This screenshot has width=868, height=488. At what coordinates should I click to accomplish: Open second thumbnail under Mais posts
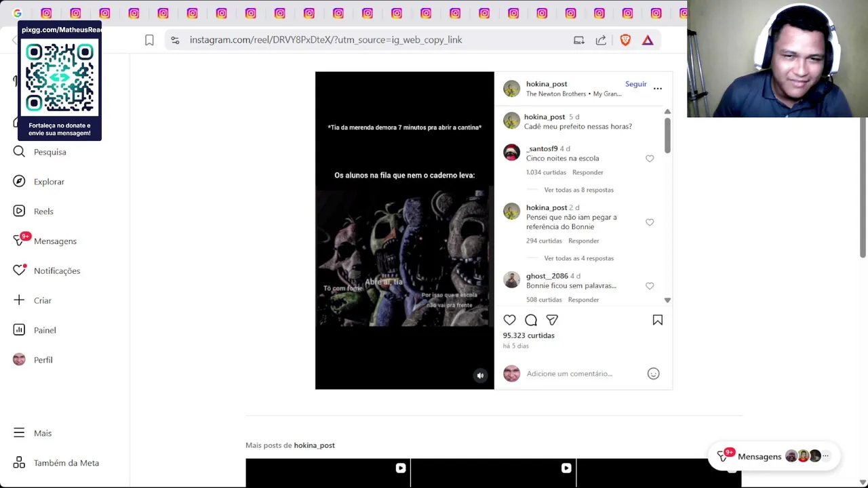pyautogui.click(x=493, y=473)
